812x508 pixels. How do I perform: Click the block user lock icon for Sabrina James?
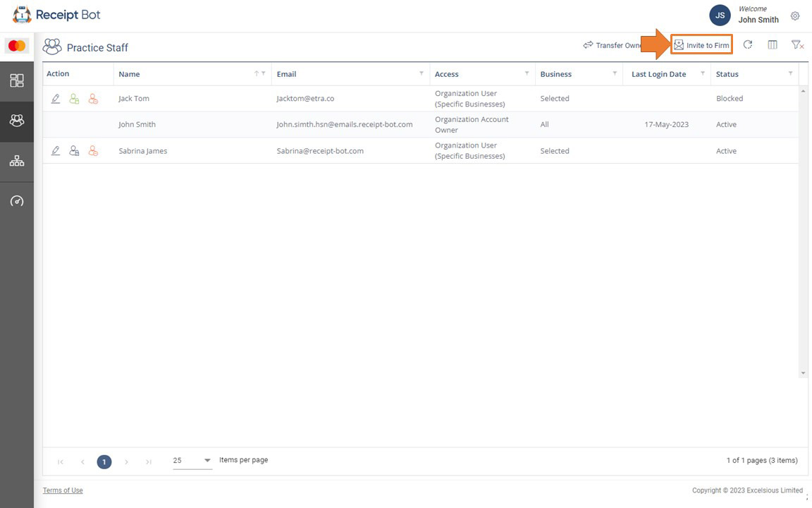[74, 151]
